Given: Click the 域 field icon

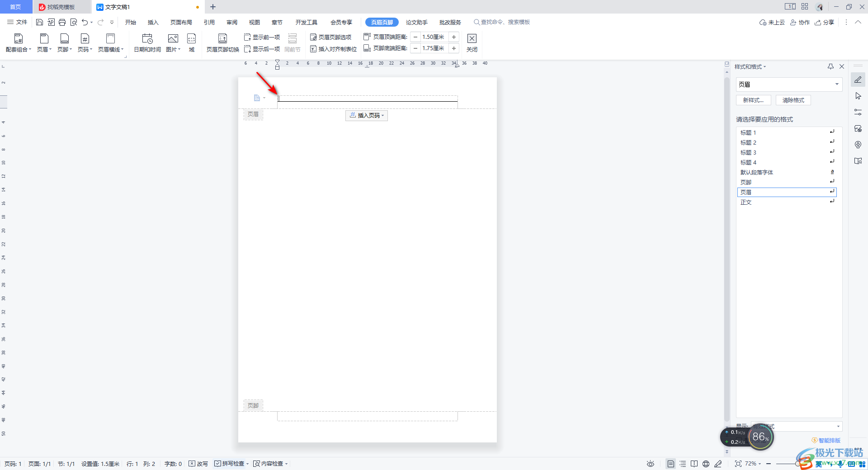Looking at the screenshot, I should click(192, 43).
